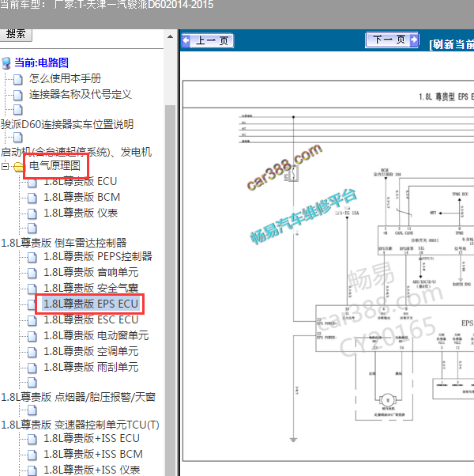474x476 pixels.
Task: Go to next page with 下一页
Action: tap(392, 40)
